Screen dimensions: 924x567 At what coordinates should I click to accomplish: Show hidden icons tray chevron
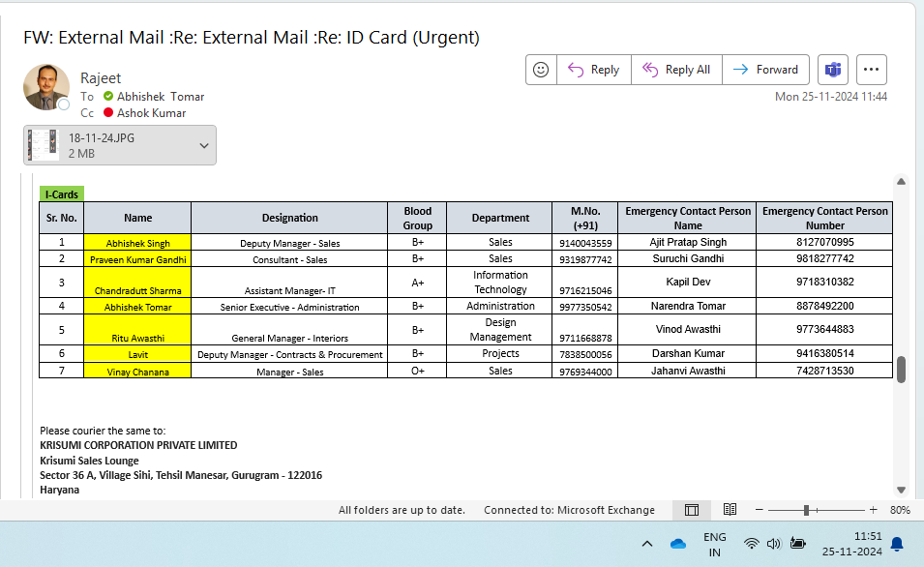tap(647, 544)
